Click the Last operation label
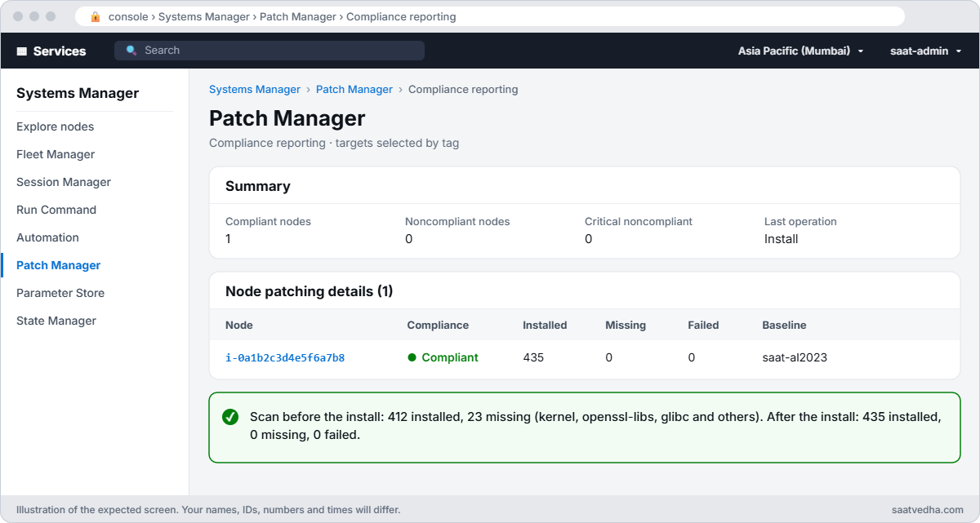 (800, 221)
